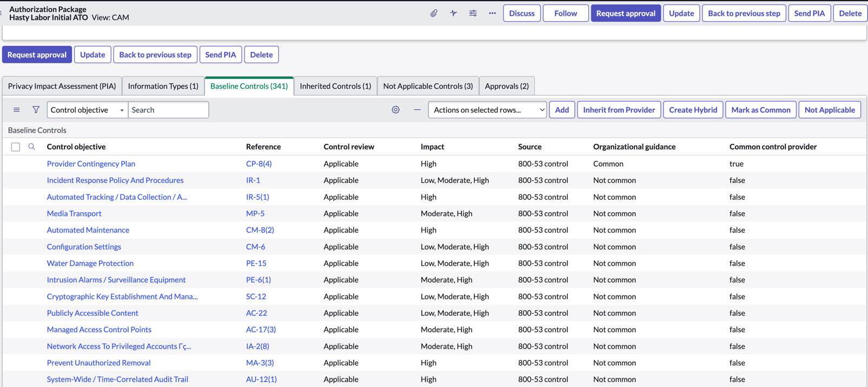Screen dimensions: 868x387
Task: Open the Control objective search field dropdown
Action: click(x=88, y=110)
